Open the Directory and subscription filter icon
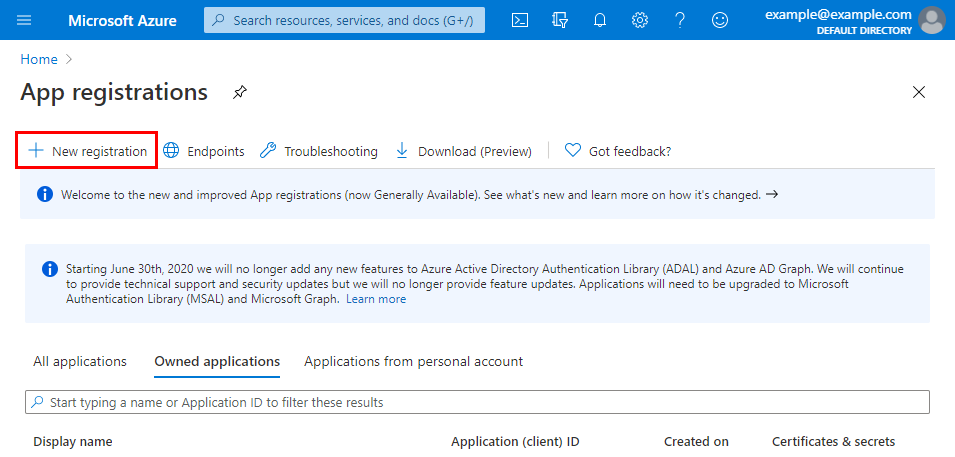The height and width of the screenshot is (457, 955). (x=560, y=20)
